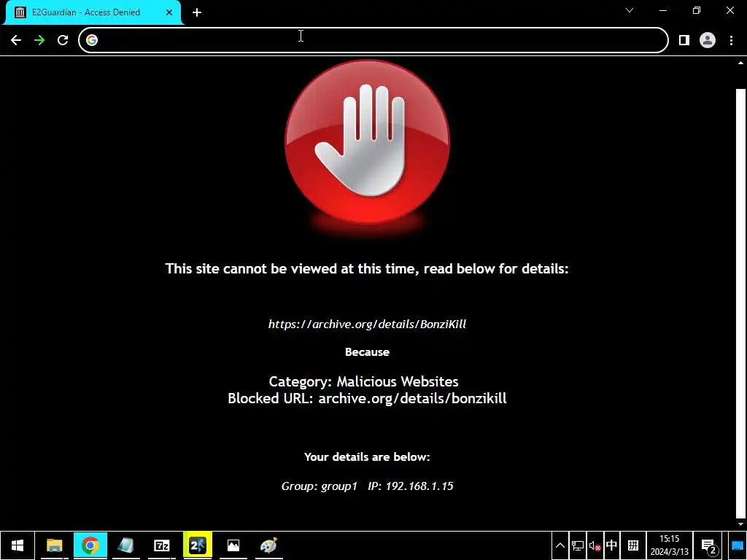The width and height of the screenshot is (747, 560).
Task: Toggle the browser side panel
Action: pos(684,40)
